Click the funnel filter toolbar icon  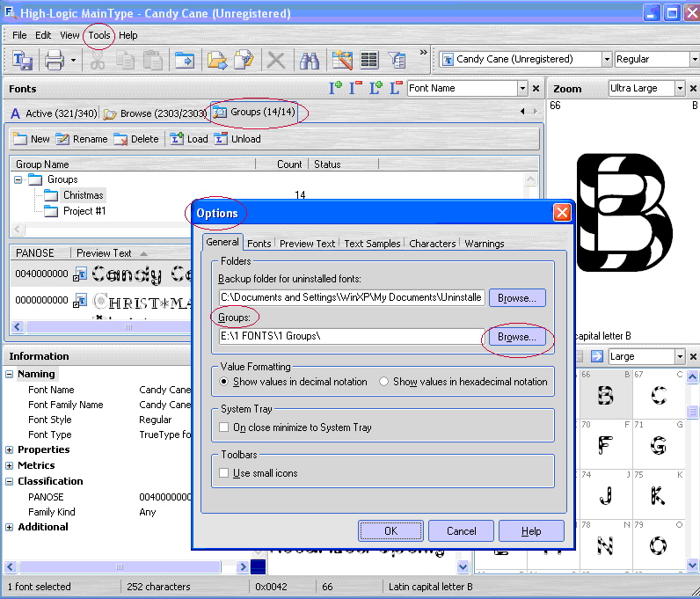pos(397,60)
